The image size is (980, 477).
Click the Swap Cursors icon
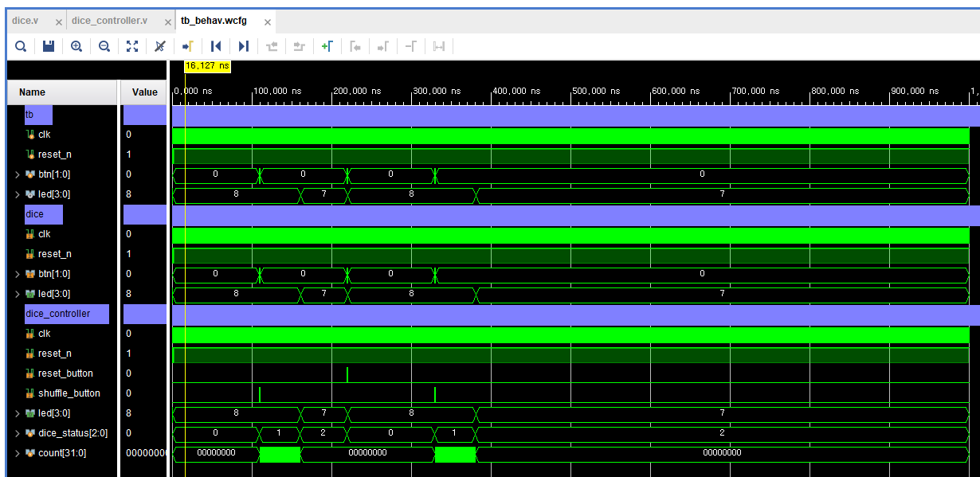(x=410, y=46)
